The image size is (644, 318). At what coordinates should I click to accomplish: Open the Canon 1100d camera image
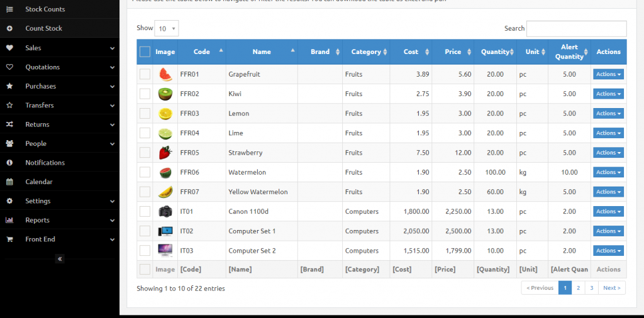pyautogui.click(x=165, y=211)
